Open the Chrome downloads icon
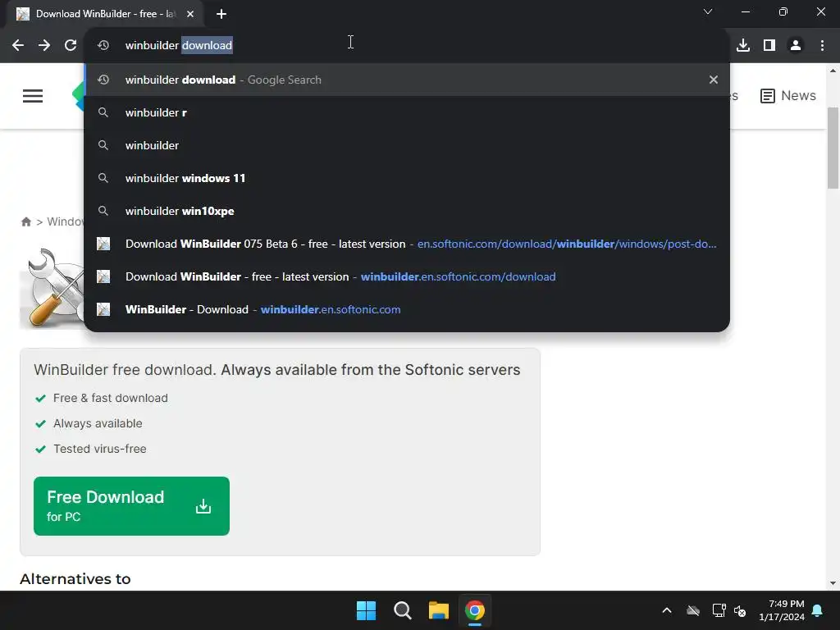 pyautogui.click(x=743, y=46)
